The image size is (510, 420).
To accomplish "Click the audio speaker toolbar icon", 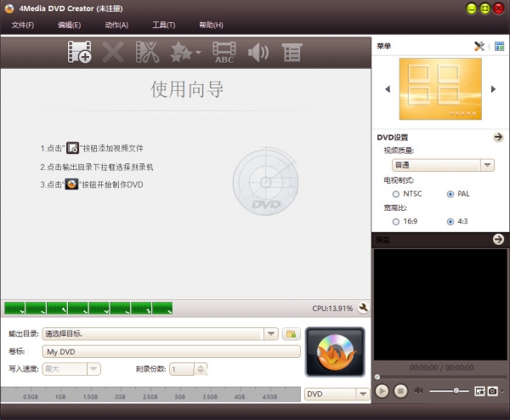I will (x=258, y=52).
